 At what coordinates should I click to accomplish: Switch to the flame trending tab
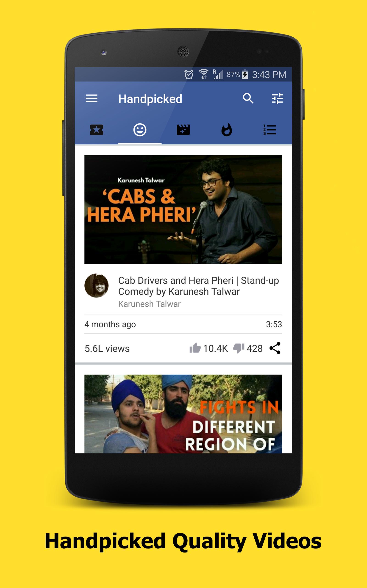227,130
